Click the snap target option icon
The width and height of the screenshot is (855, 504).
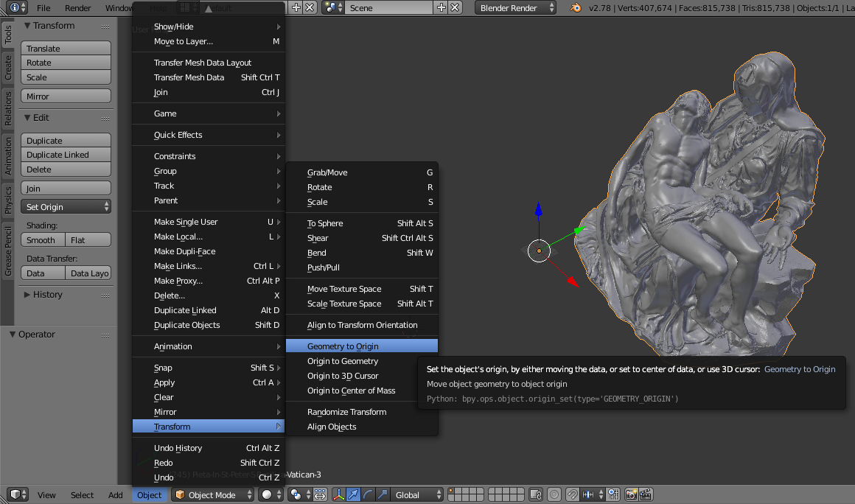pyautogui.click(x=613, y=494)
